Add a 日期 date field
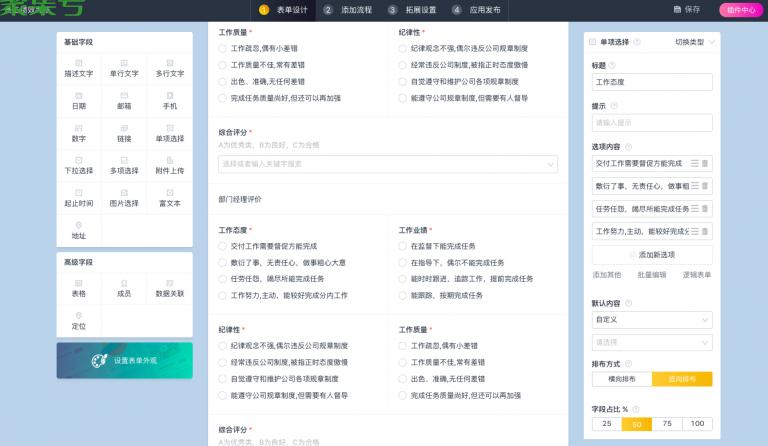Image resolution: width=768 pixels, height=446 pixels. 79,100
